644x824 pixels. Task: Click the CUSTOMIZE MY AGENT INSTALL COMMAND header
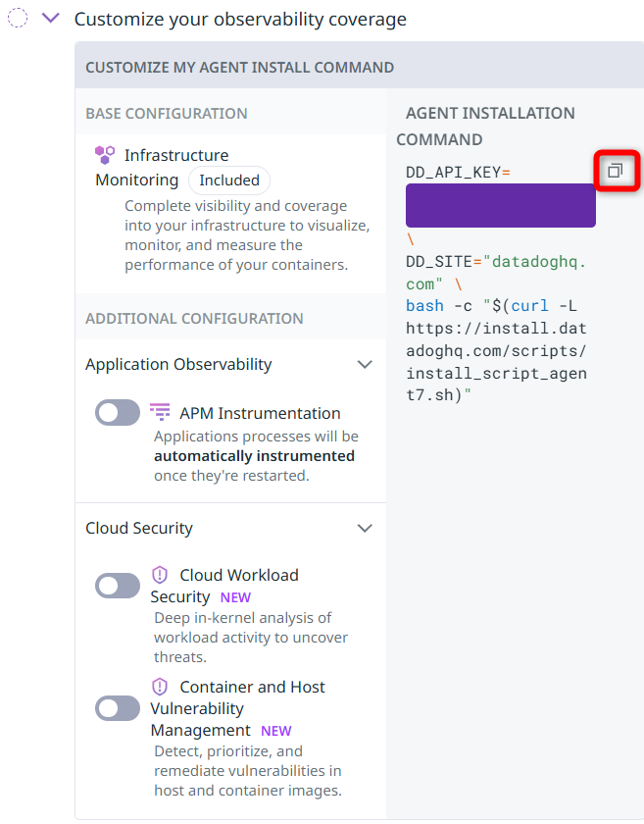[x=239, y=68]
